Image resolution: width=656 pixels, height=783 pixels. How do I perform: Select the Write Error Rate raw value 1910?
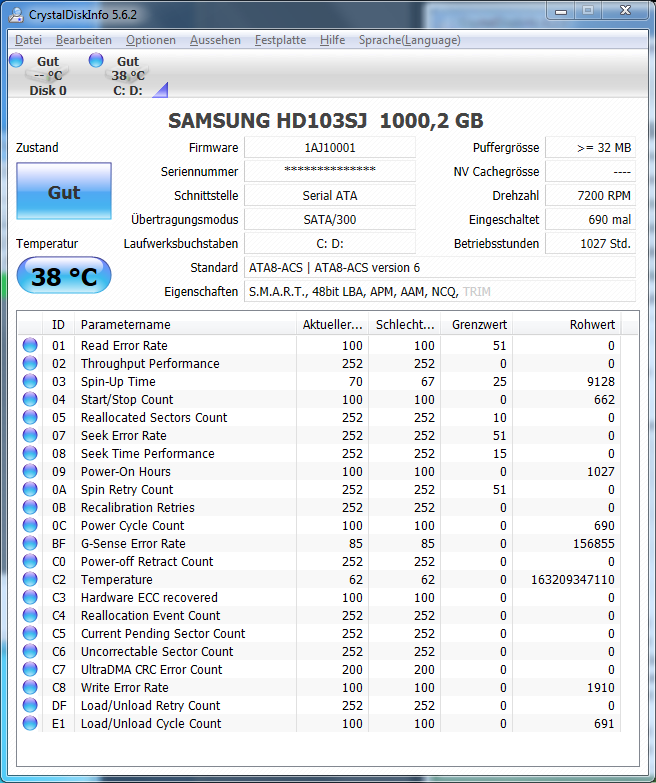coord(601,688)
